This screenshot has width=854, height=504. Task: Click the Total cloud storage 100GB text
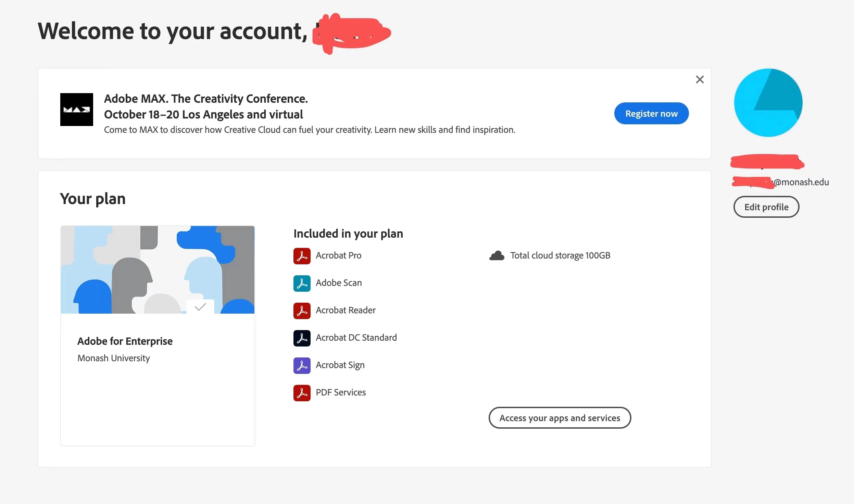560,255
